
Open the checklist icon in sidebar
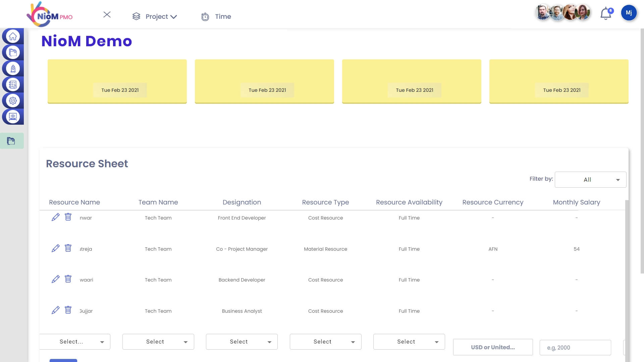13,85
